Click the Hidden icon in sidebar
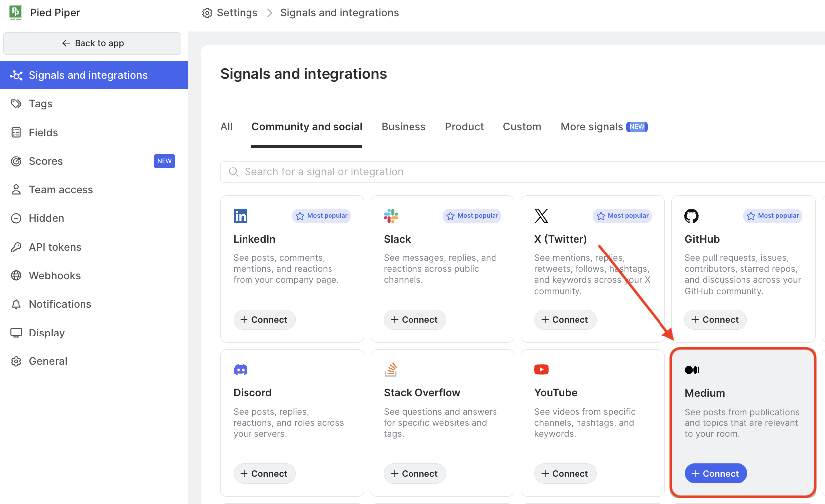825x504 pixels. click(16, 218)
